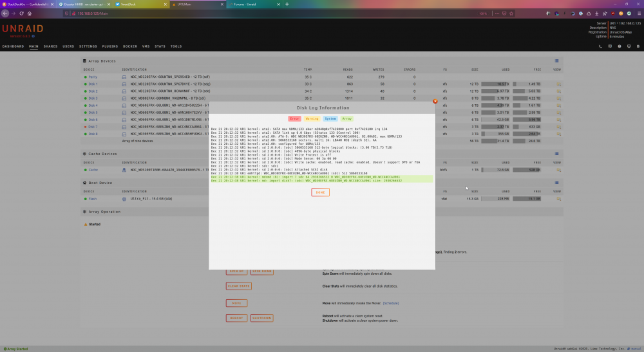The height and width of the screenshot is (352, 644).
Task: Close the Disk Log Information dialog
Action: coord(435,101)
